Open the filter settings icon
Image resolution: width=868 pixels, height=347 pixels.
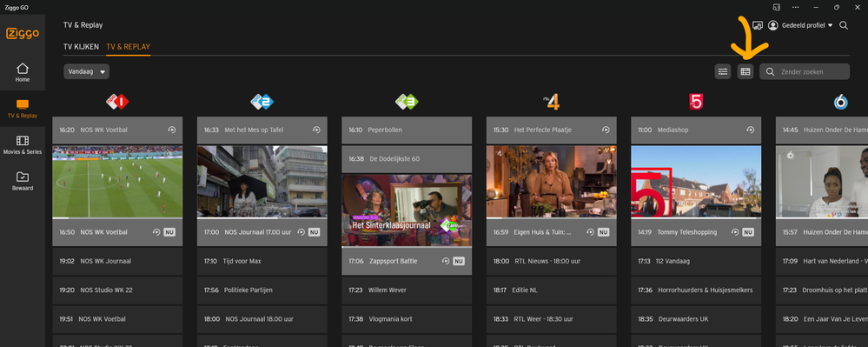(x=722, y=71)
